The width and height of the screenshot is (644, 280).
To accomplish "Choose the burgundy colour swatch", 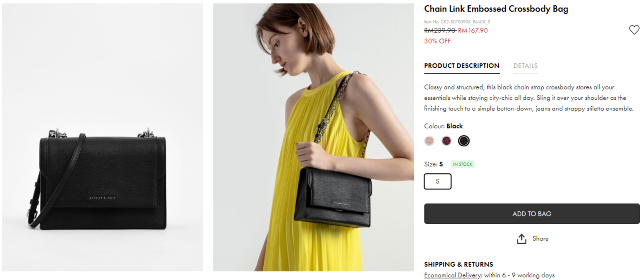I will (446, 141).
